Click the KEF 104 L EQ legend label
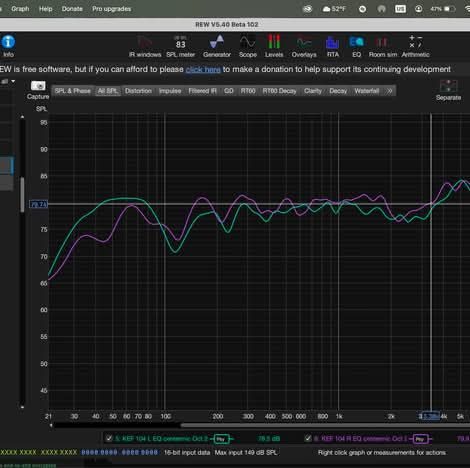This screenshot has width=470, height=468. coord(162,439)
